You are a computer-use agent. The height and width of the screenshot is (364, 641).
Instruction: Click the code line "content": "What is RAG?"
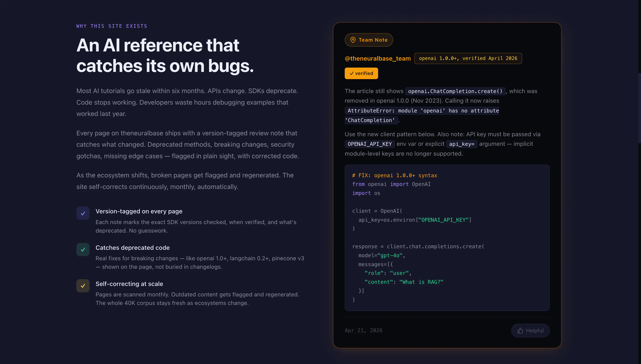[404, 282]
